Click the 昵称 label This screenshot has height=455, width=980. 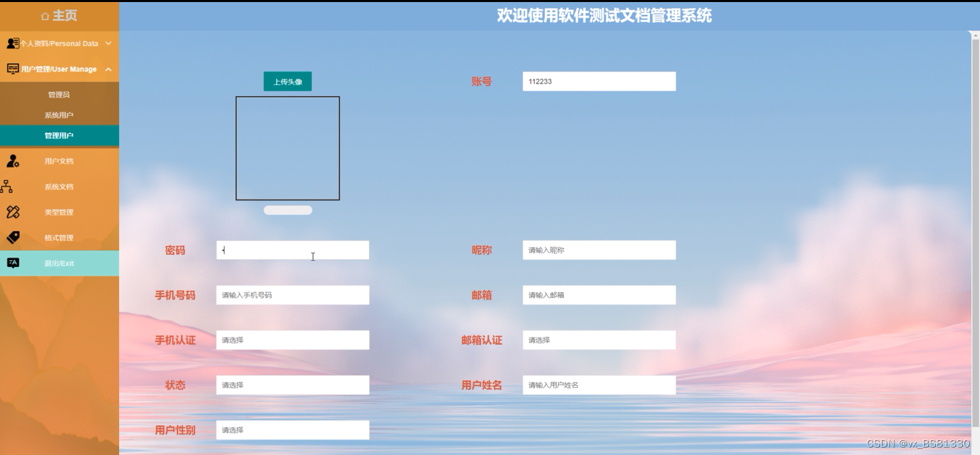click(x=482, y=250)
